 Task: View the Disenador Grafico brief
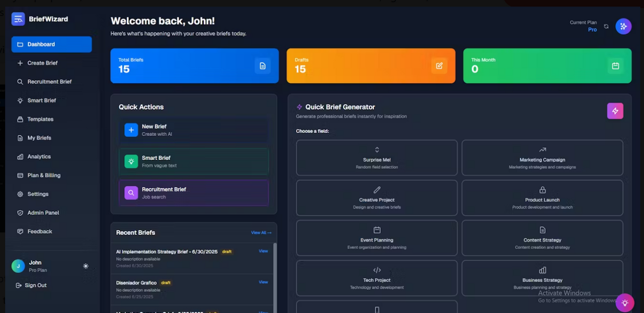pos(263,282)
